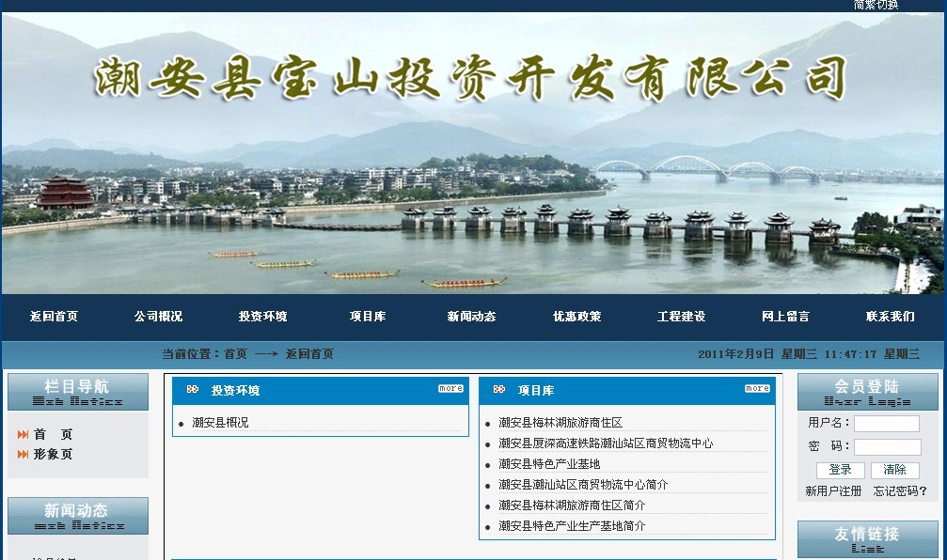Open 潮安县概况 article link
Screen dimensions: 947x560
coord(220,423)
